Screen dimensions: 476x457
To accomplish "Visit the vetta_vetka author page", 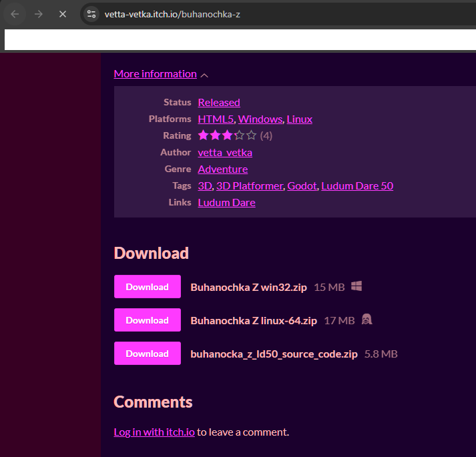I will click(x=225, y=152).
